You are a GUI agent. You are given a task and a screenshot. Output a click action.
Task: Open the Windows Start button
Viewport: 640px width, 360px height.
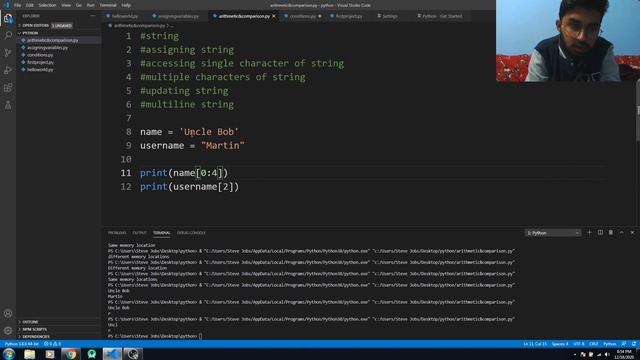[9, 354]
